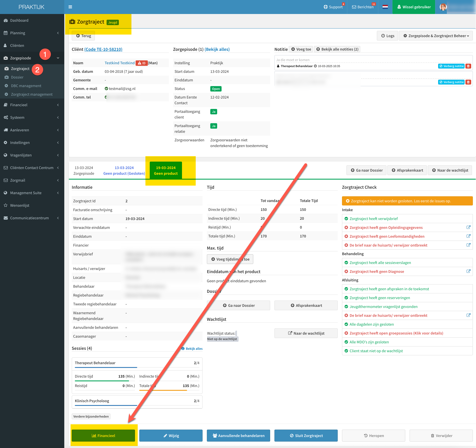
Task: Open the Logs history
Action: coord(387,36)
